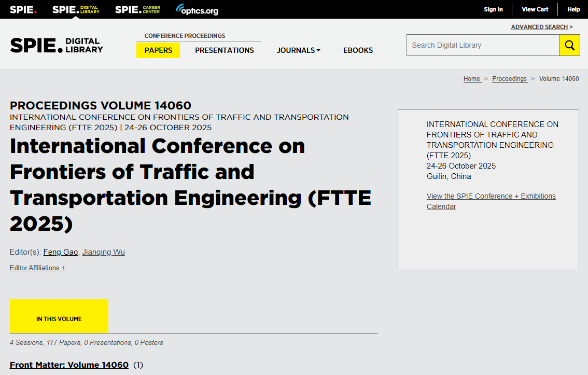This screenshot has width=588, height=375.
Task: Click the SPIE Digital Library header logo
Action: [x=57, y=46]
